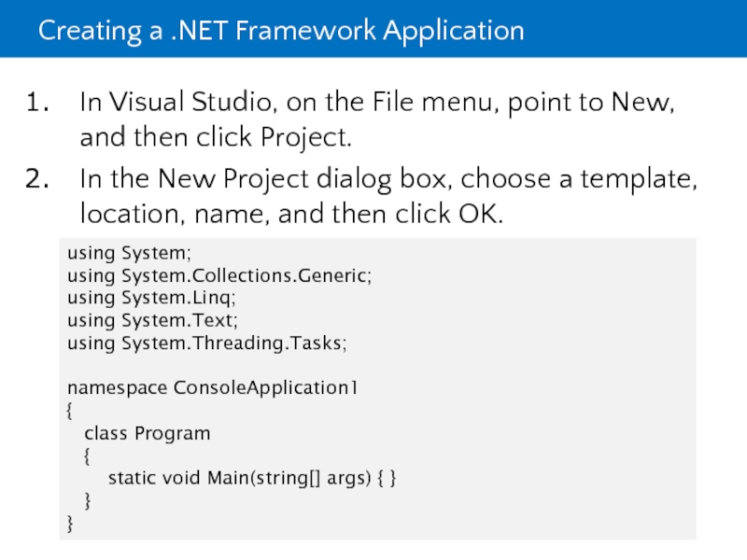Click the class opening curly brace

[87, 456]
